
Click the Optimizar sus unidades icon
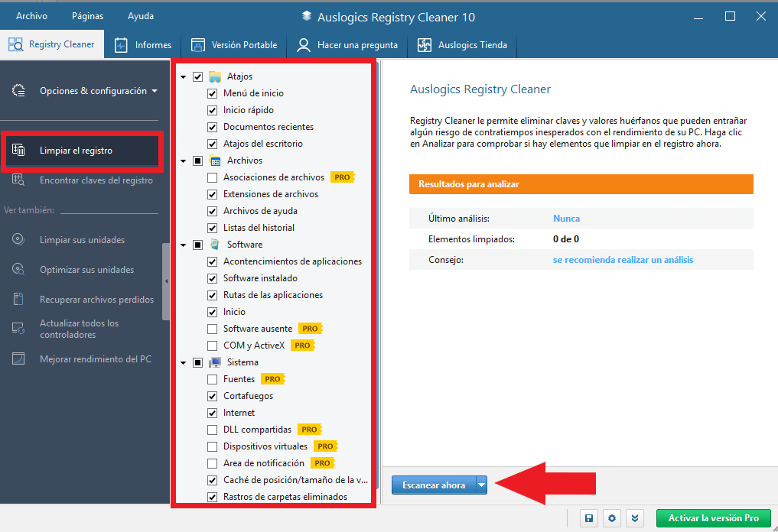pos(18,269)
